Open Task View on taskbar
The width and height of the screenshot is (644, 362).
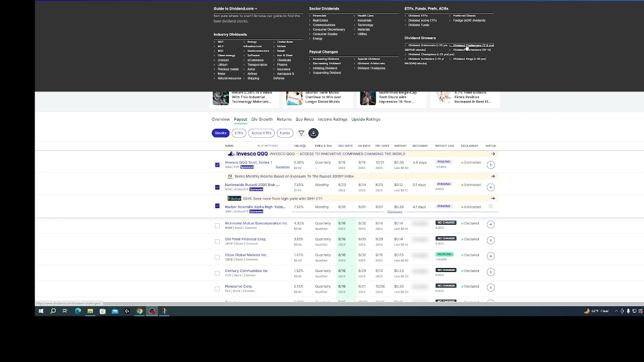pyautogui.click(x=65, y=311)
